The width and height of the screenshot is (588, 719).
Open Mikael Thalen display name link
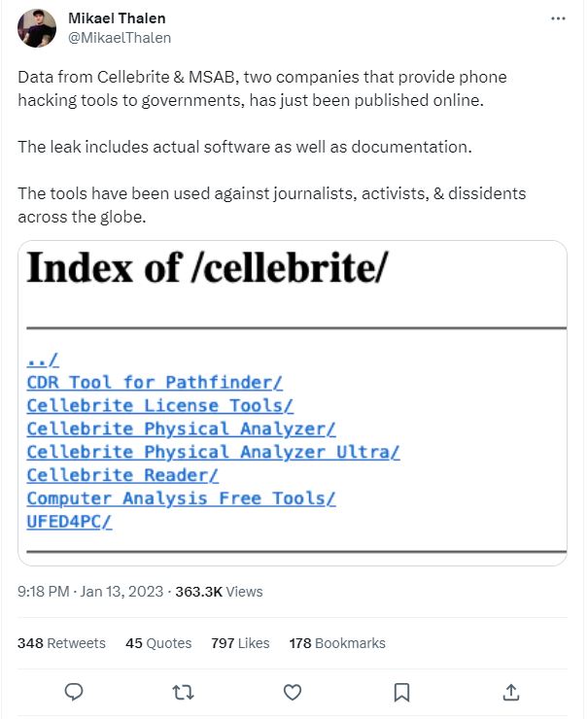119,19
